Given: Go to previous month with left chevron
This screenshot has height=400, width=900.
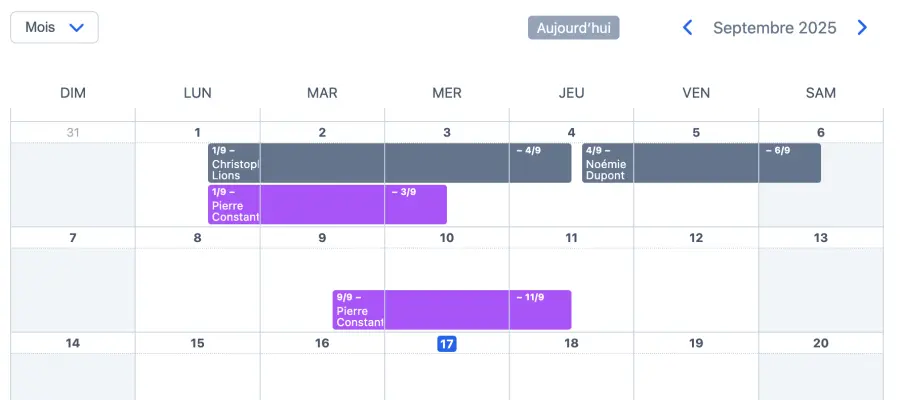Looking at the screenshot, I should click(687, 28).
